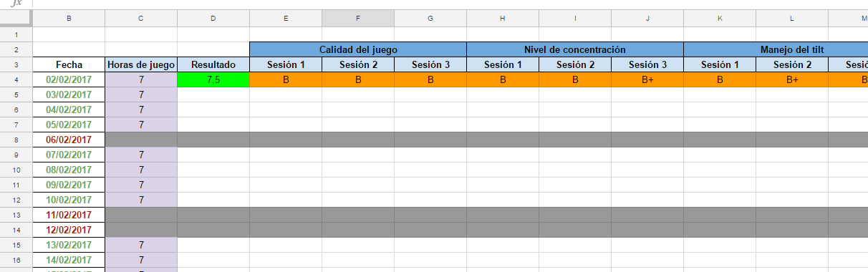Click the Resultado header cell
The image size is (868, 272).
pyautogui.click(x=213, y=64)
